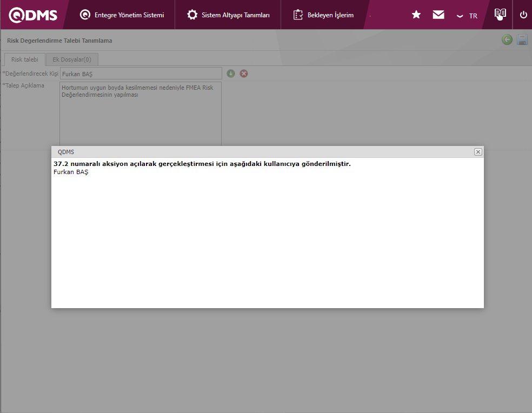Close the QDMS message dialog
Screen dimensions: 532x413
click(x=478, y=152)
